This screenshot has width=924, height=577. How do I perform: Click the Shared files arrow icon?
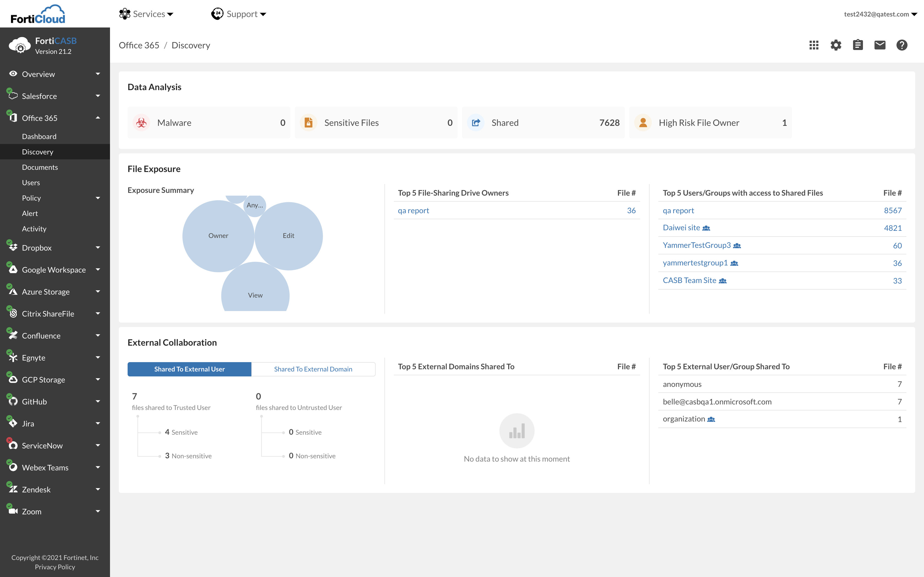[x=476, y=123]
